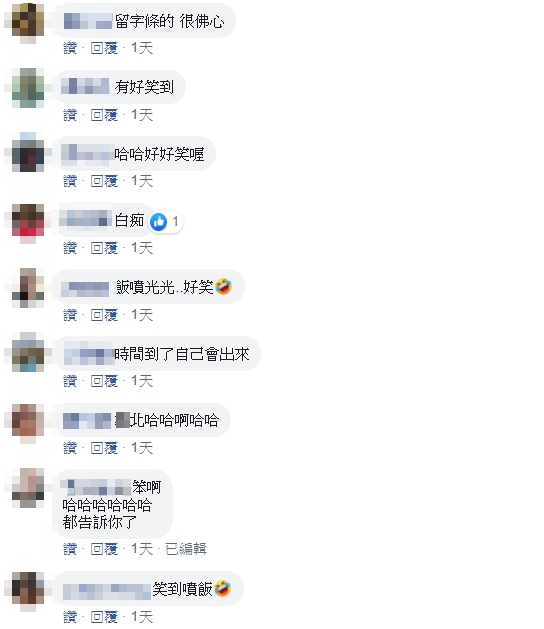The image size is (544, 629).
Task: Like the 飯噴光光..好笑 comment
Action: click(x=70, y=315)
